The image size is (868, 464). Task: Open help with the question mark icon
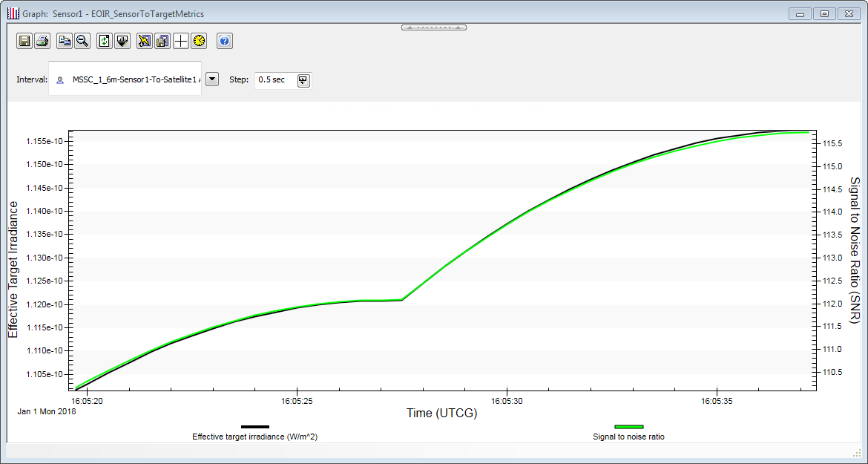coord(225,41)
